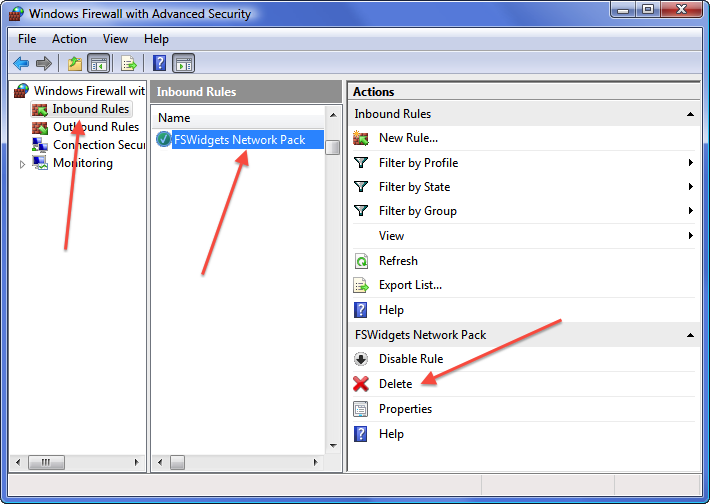Select Monitoring label in the tree
The height and width of the screenshot is (504, 710).
pos(83,163)
